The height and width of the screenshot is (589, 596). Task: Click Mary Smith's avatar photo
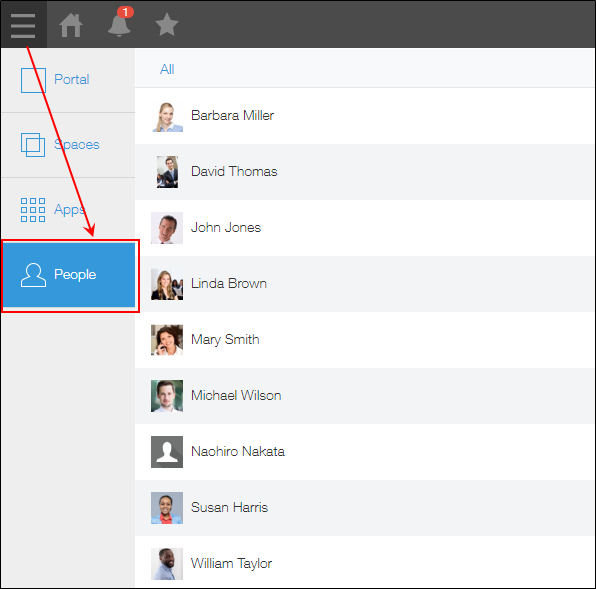(167, 340)
